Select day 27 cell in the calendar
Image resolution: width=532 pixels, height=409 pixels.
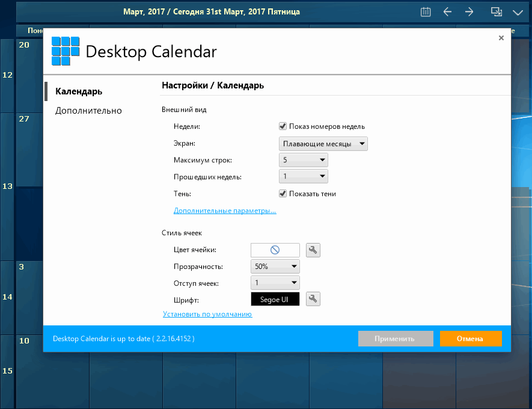point(30,150)
